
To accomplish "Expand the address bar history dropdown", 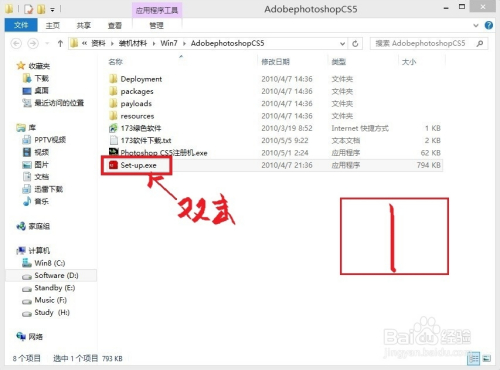I will pyautogui.click(x=342, y=44).
